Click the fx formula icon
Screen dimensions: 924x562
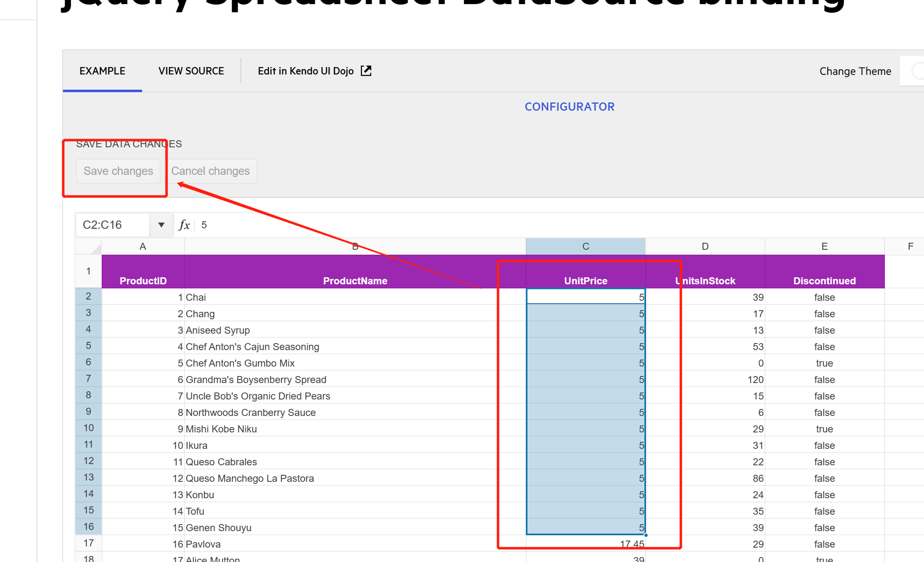[x=184, y=225]
